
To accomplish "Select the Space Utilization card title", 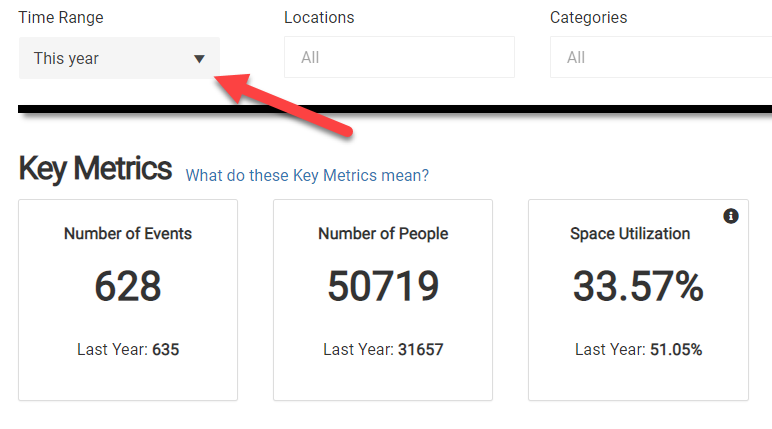I will 630,233.
